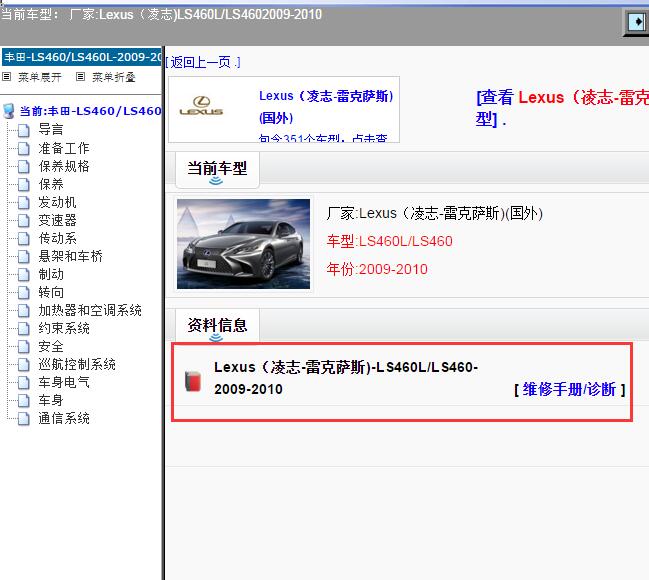Click the text 车型:LS460L/LS460
649x580 pixels.
[x=389, y=241]
